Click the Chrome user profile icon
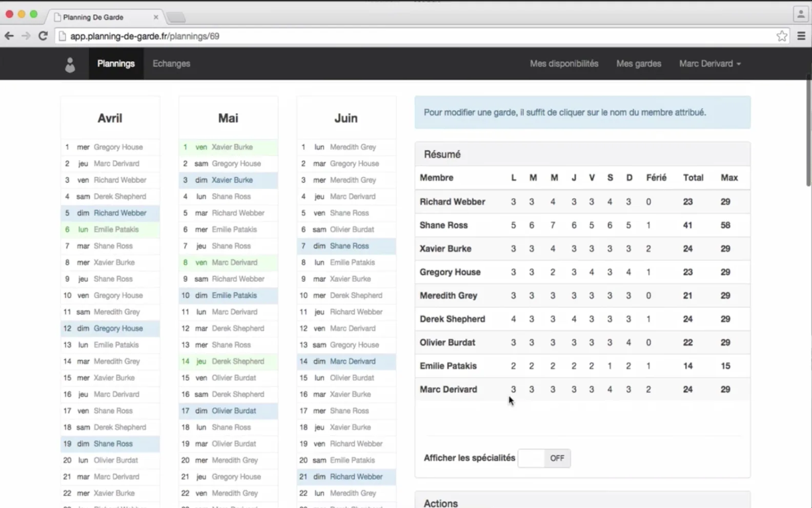 [801, 14]
